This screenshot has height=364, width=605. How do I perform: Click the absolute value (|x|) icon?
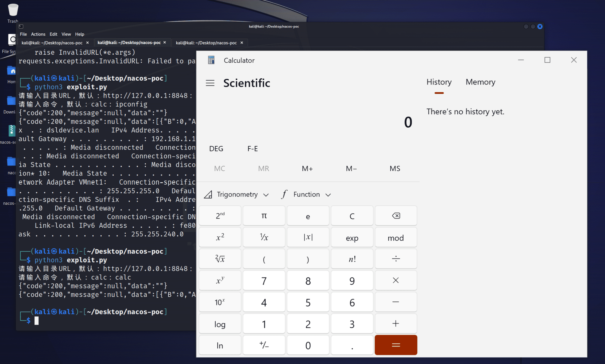[307, 237]
